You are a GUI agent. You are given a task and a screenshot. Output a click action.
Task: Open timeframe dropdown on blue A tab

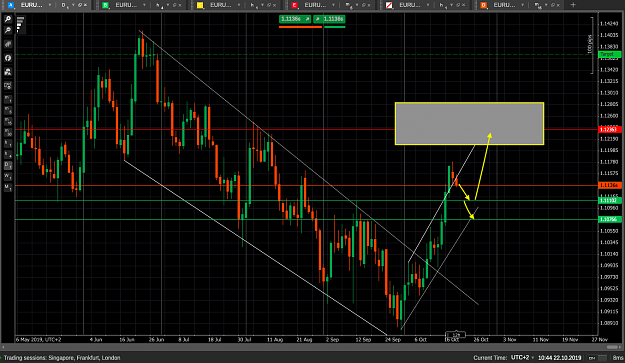pyautogui.click(x=73, y=5)
